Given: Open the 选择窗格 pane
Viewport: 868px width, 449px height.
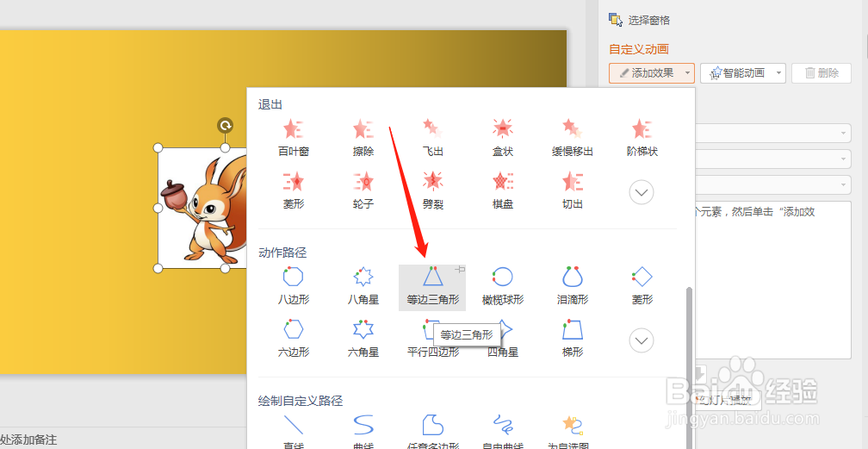Looking at the screenshot, I should tap(639, 21).
